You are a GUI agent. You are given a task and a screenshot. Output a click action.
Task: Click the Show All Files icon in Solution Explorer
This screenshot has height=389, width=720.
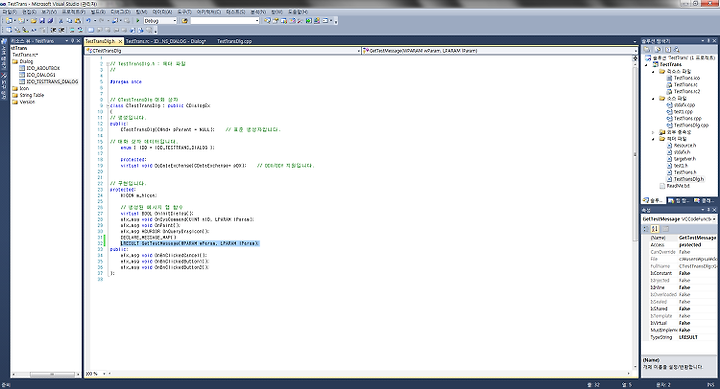click(x=658, y=49)
